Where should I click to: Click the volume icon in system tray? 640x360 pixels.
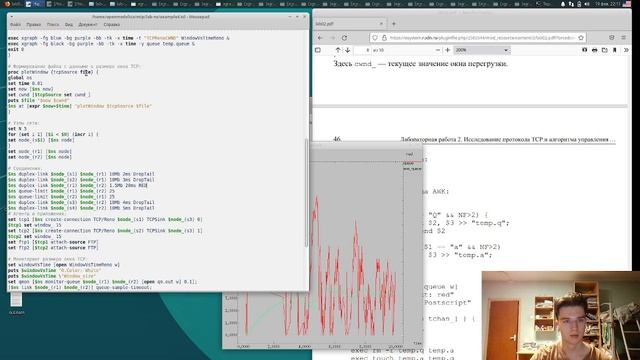click(587, 4)
